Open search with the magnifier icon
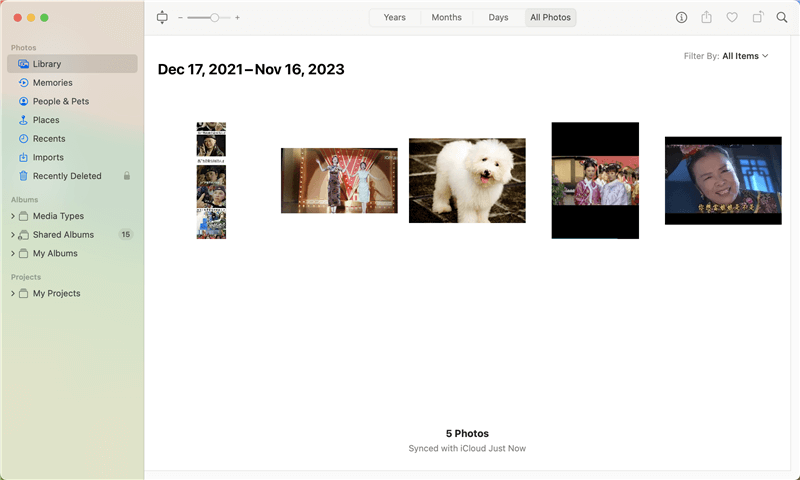800x480 pixels. [x=782, y=17]
